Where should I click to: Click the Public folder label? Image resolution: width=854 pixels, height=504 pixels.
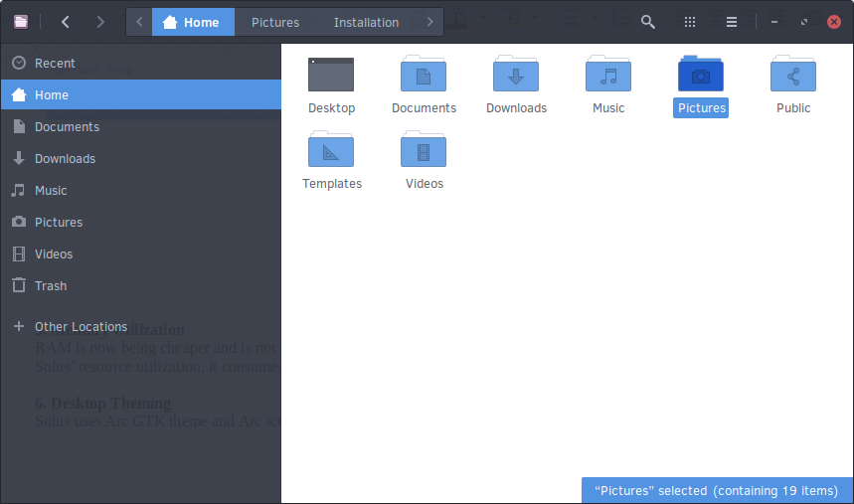[793, 108]
